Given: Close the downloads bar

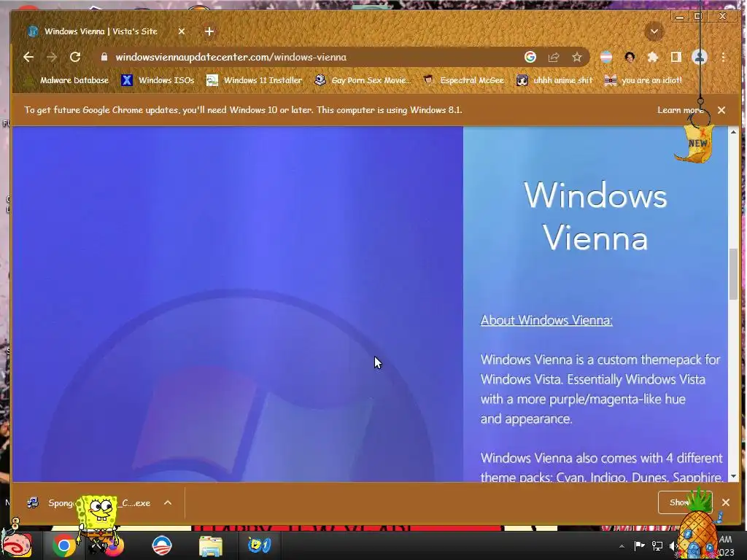Looking at the screenshot, I should (x=726, y=502).
